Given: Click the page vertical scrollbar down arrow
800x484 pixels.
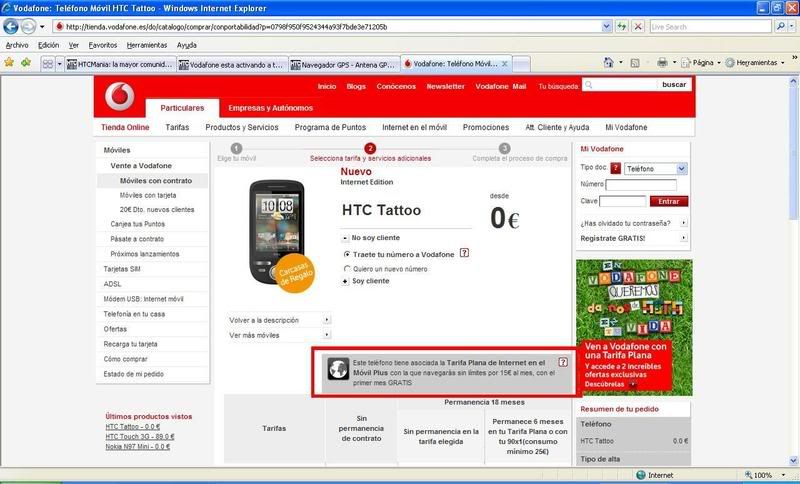Looking at the screenshot, I should (x=793, y=461).
